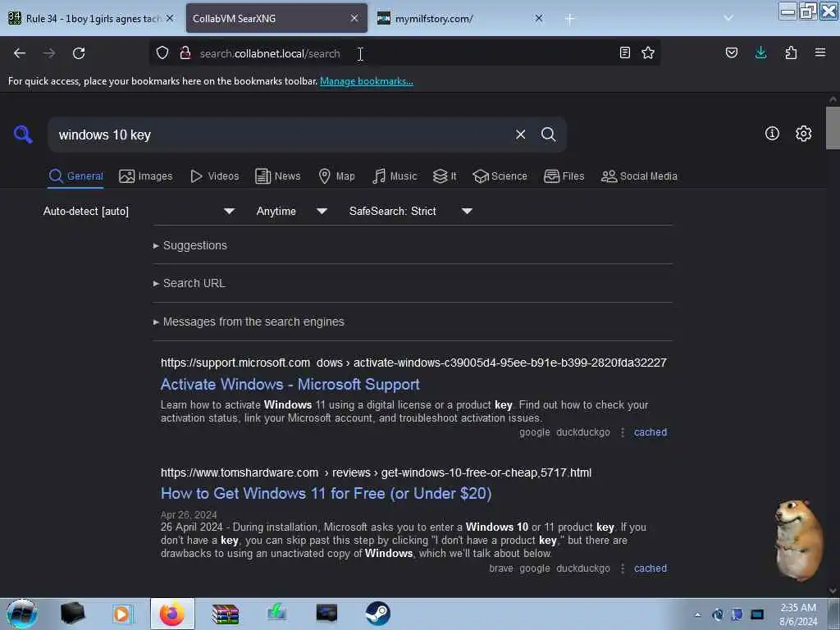Close the Rule 34 tab

click(170, 18)
